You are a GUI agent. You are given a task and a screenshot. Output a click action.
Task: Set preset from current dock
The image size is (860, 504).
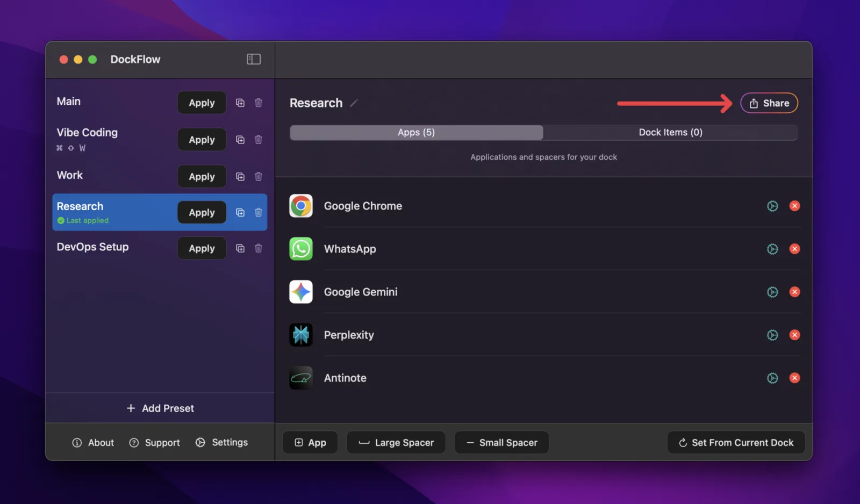(736, 443)
